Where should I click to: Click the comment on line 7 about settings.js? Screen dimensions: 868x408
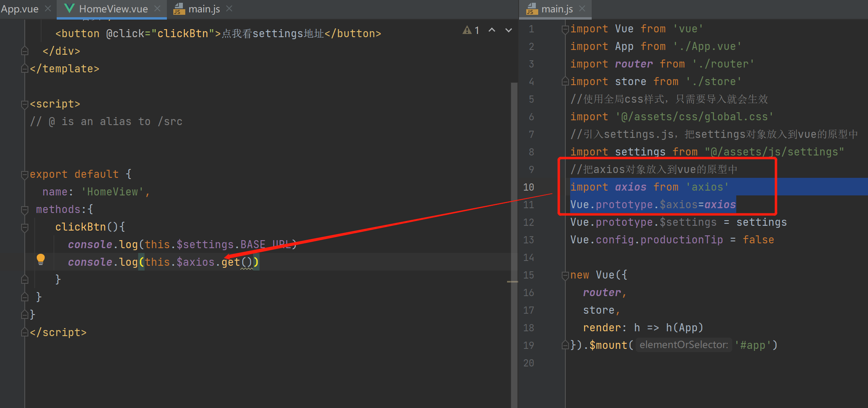tap(714, 134)
